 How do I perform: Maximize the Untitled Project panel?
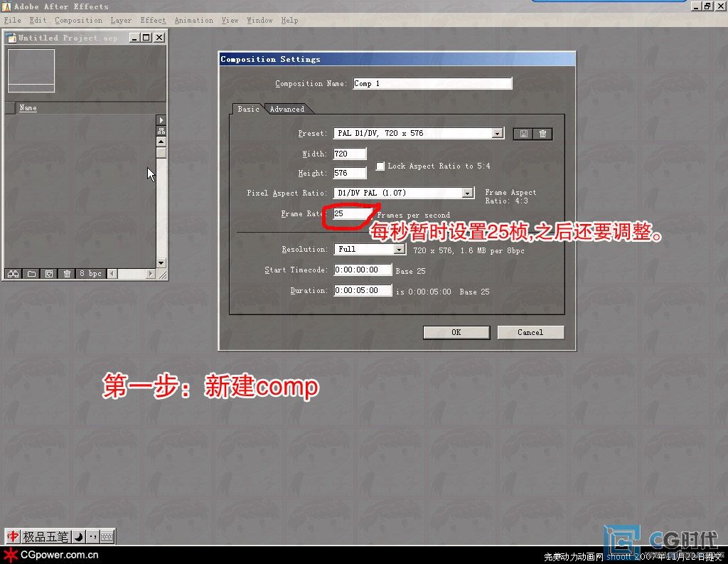[x=146, y=38]
